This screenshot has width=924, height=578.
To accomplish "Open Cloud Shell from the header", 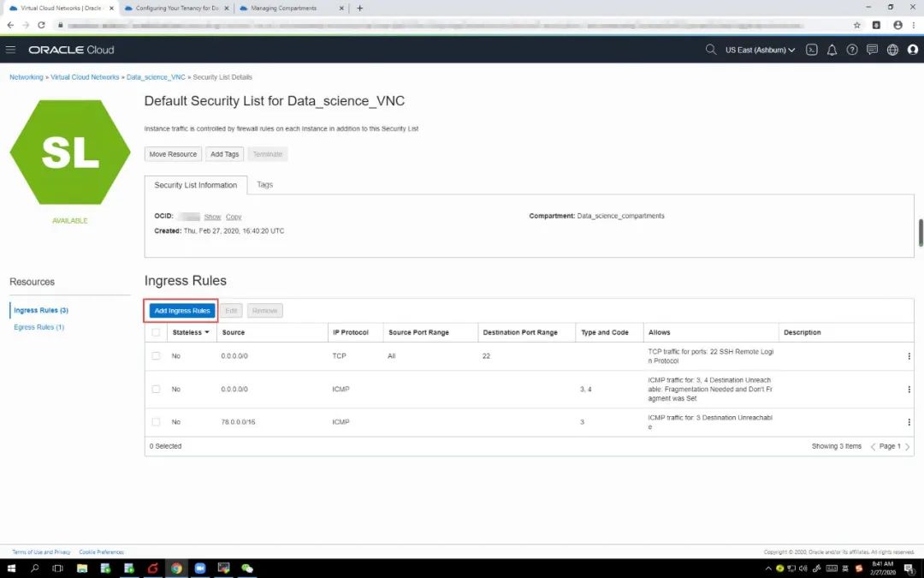I will [x=812, y=50].
